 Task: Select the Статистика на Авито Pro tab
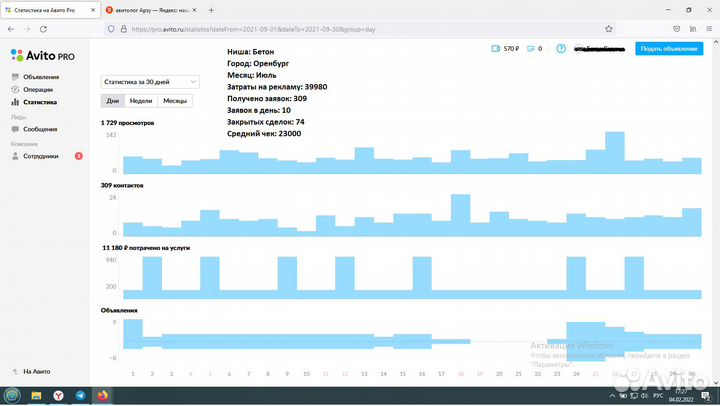coord(50,10)
